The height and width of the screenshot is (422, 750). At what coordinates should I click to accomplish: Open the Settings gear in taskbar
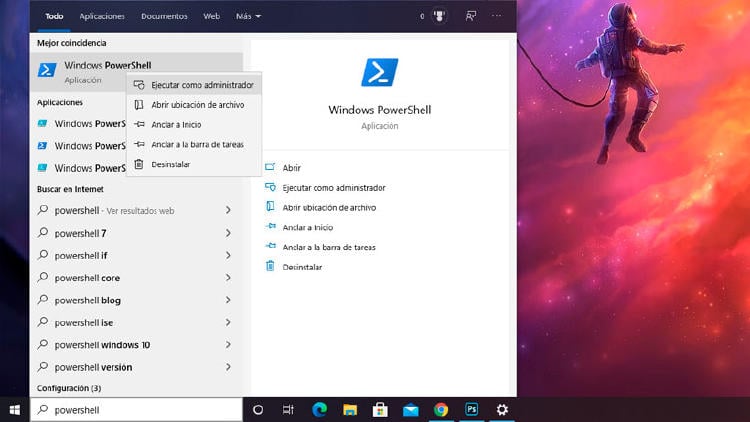pyautogui.click(x=502, y=409)
